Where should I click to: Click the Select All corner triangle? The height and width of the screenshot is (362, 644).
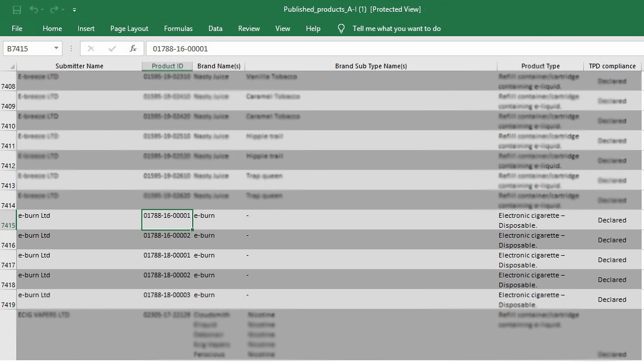tap(12, 67)
